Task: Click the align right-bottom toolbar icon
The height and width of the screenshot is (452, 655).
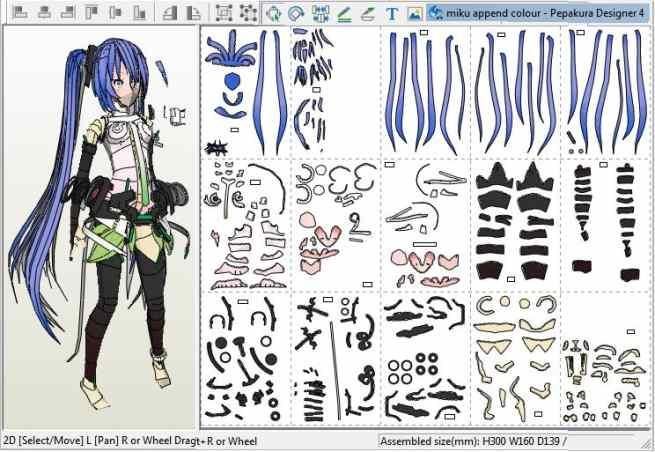Action: point(67,13)
